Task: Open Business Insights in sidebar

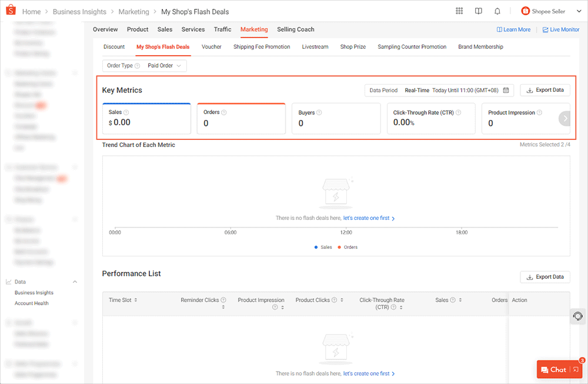Action: (34, 292)
